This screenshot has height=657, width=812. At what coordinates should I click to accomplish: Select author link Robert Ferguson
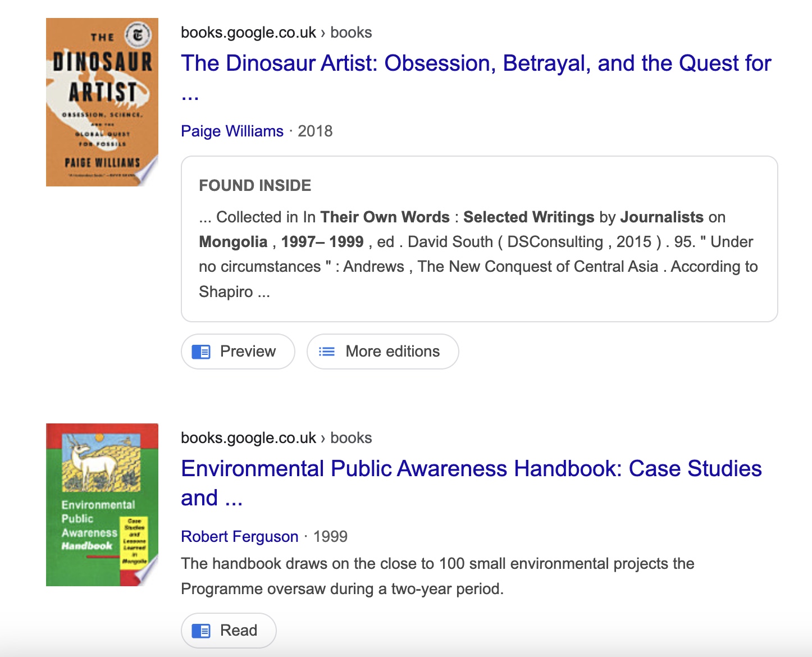[x=239, y=537]
